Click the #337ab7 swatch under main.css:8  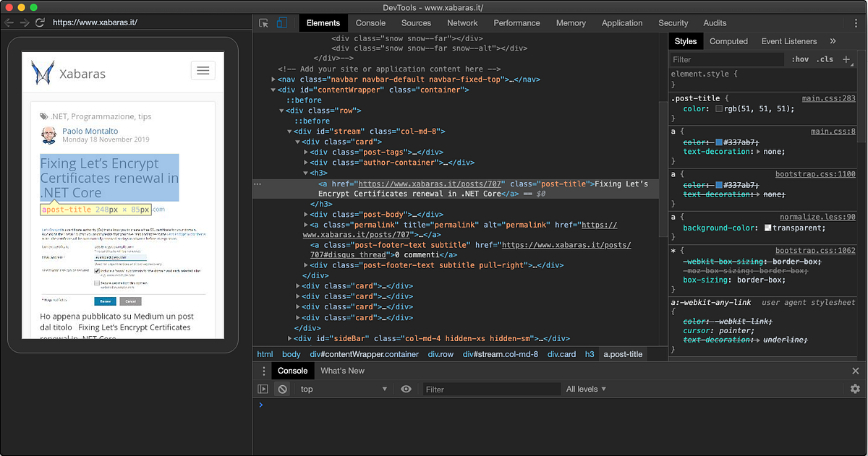(x=719, y=142)
